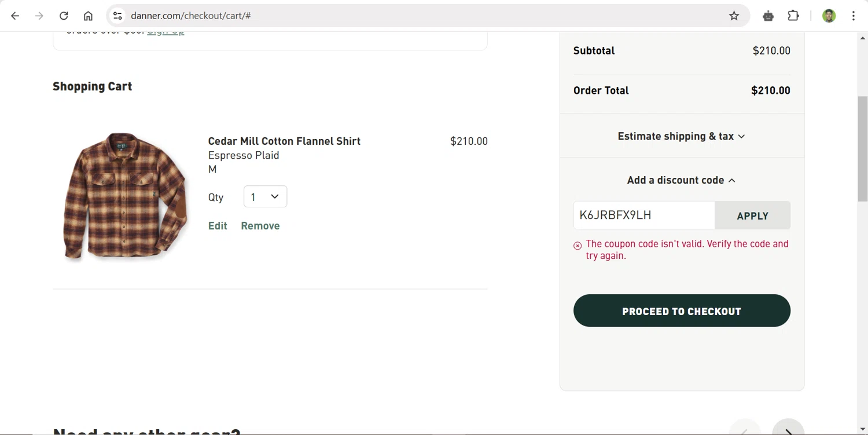Viewport: 868px width, 435px height.
Task: Click the Espresso Plaid color text
Action: pos(244,155)
